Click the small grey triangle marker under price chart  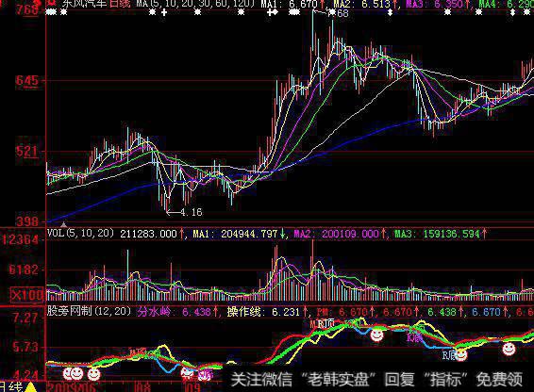[64, 224]
